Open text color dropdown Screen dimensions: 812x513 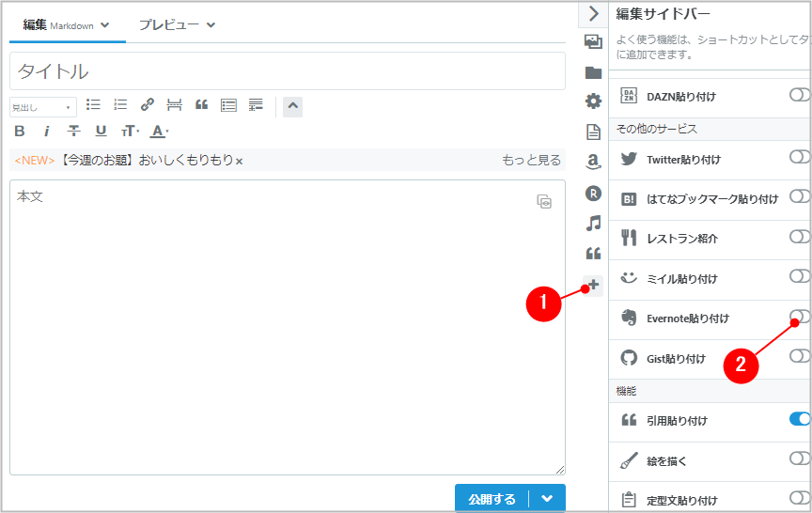pyautogui.click(x=159, y=132)
